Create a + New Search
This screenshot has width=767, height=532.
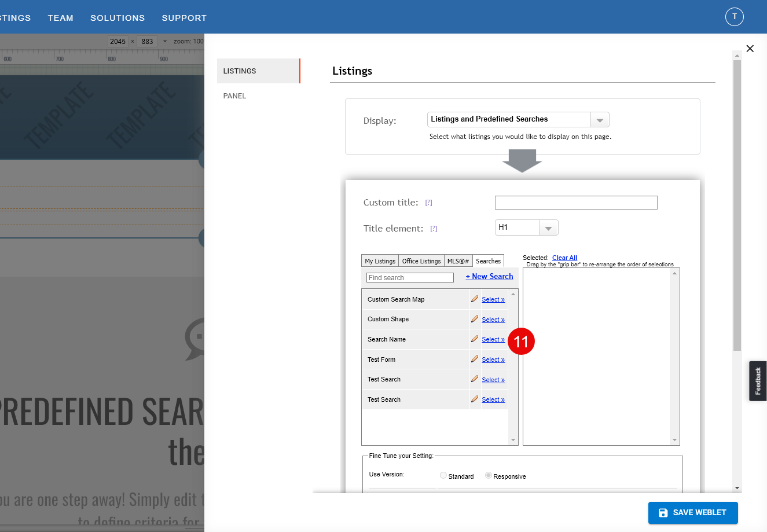(490, 277)
